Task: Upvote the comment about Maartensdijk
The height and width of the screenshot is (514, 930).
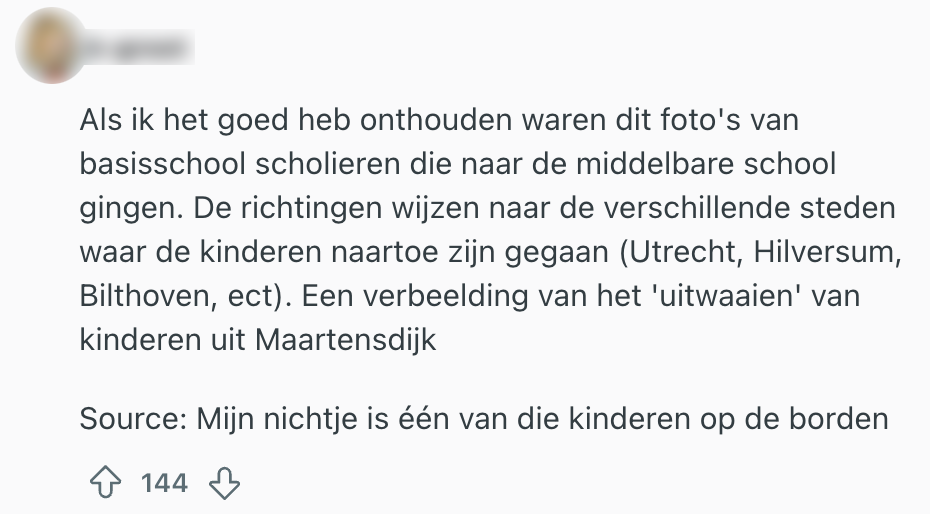Action: coord(104,484)
